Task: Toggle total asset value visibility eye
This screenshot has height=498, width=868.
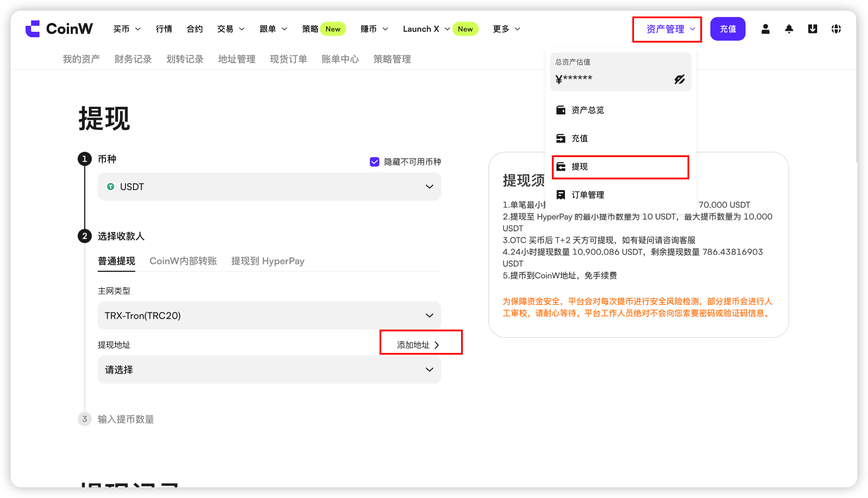Action: point(679,79)
